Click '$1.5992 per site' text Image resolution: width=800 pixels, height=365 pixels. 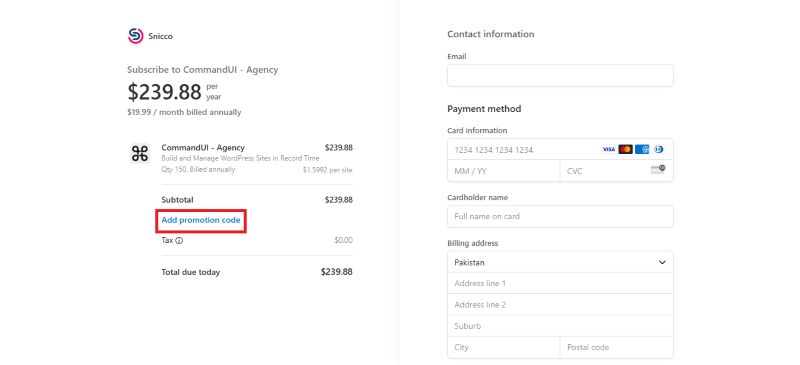328,170
